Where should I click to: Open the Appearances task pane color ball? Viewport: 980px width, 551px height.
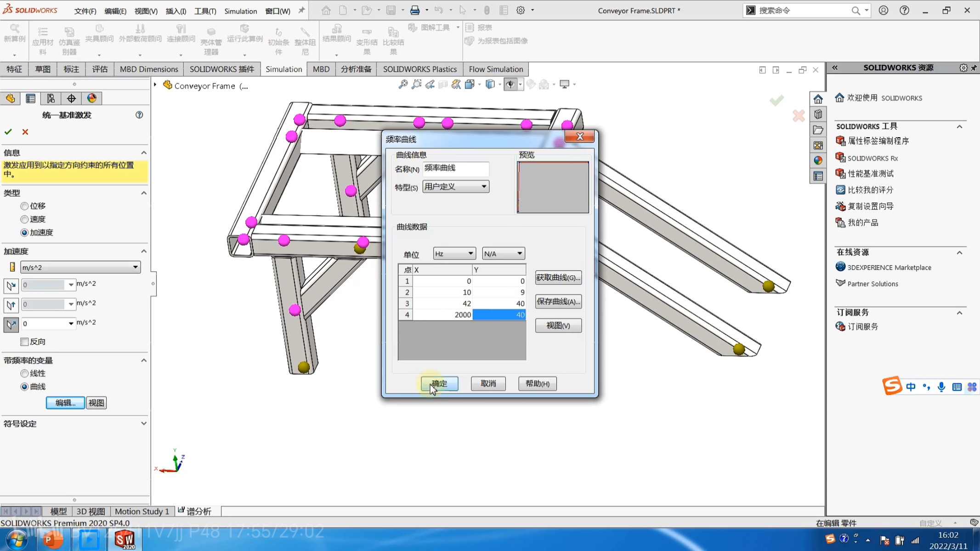point(818,161)
